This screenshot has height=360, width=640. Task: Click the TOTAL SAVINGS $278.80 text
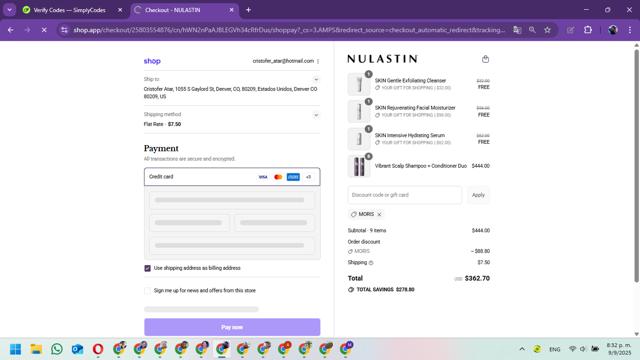385,289
